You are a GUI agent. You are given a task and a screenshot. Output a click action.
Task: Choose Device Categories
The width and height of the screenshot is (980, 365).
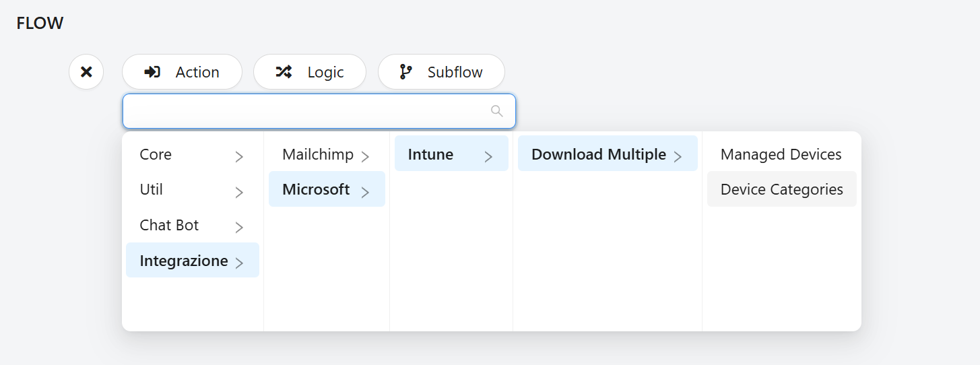[x=781, y=189]
